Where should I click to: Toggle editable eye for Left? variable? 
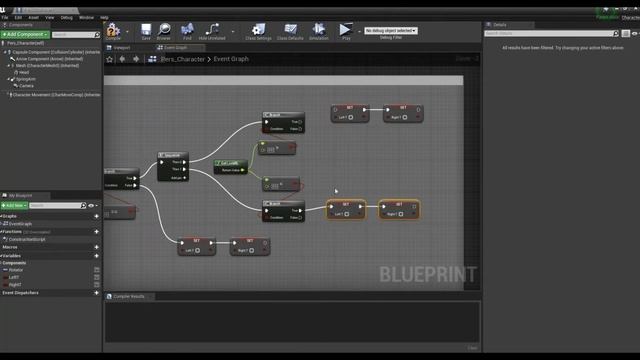coord(97,277)
